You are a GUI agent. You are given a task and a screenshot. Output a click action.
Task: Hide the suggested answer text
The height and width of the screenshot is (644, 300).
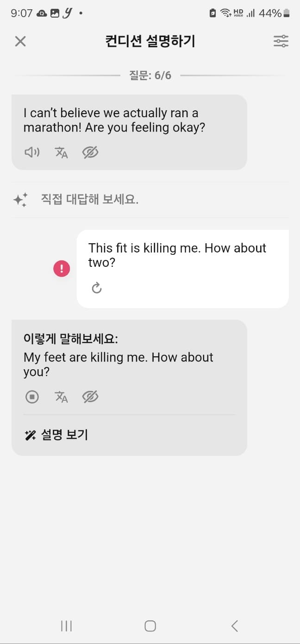(90, 397)
